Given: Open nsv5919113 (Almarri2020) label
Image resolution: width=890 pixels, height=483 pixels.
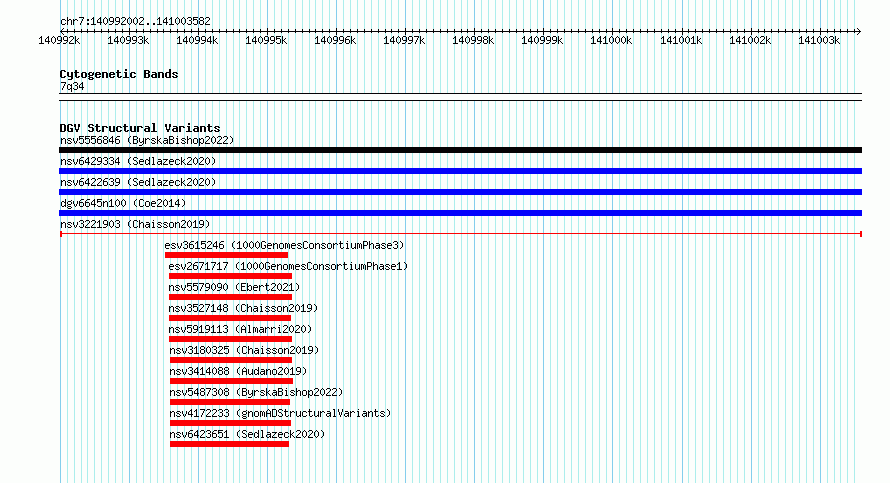Looking at the screenshot, I should (x=240, y=329).
